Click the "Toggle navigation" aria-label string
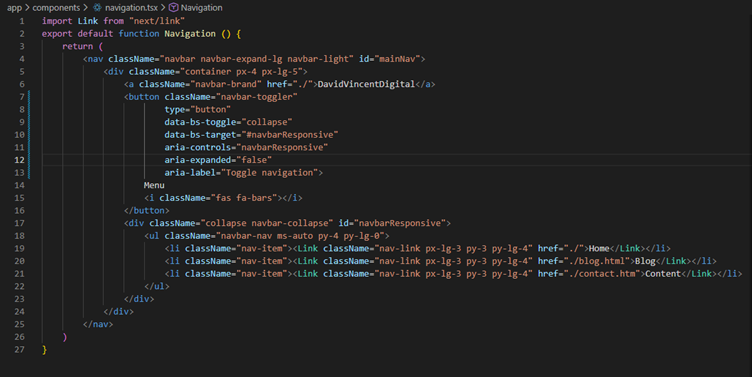Screen dimensions: 752x377 pos(269,173)
